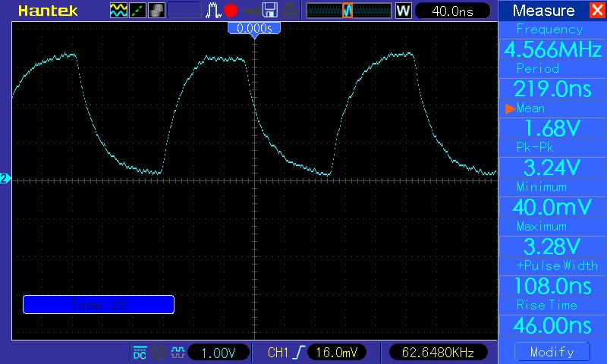Viewport: 607px width, 364px height.
Task: Toggle the W window zoom indicator
Action: pyautogui.click(x=402, y=11)
